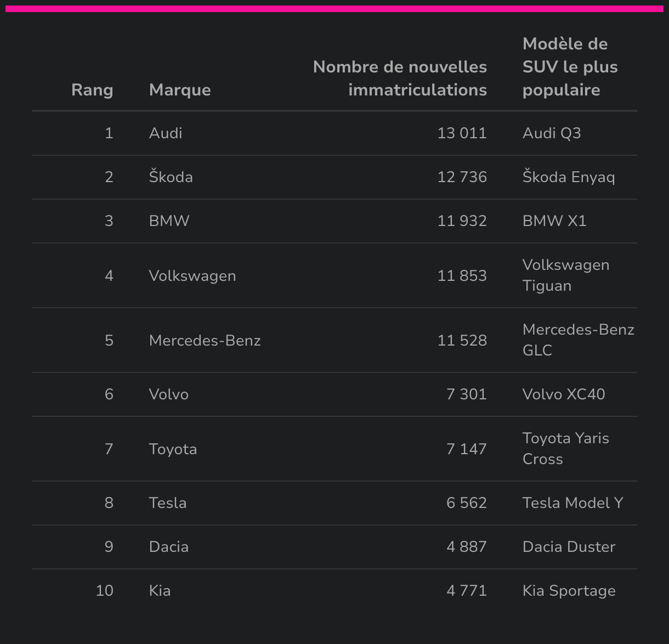Image resolution: width=669 pixels, height=644 pixels.
Task: Click the Nombre de nouvelles immatriculations header
Action: pyautogui.click(x=400, y=78)
